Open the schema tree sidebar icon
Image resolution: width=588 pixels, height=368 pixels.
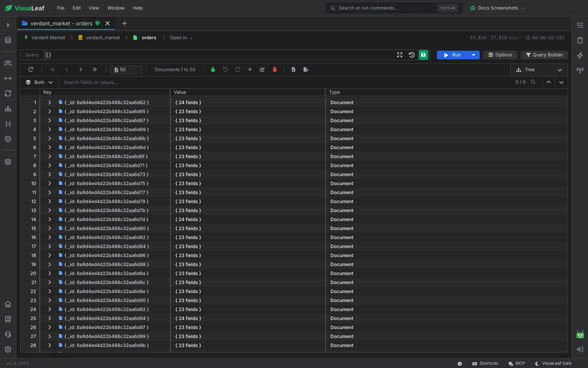point(8,109)
